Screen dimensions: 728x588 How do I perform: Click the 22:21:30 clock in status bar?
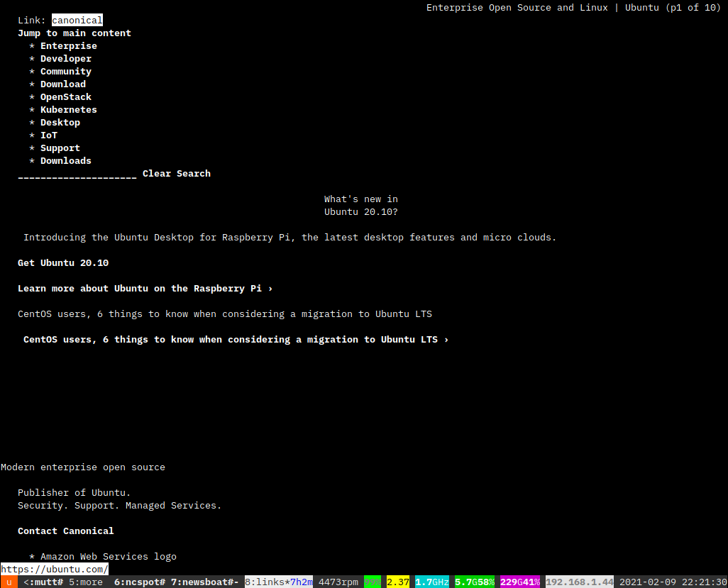(705, 582)
